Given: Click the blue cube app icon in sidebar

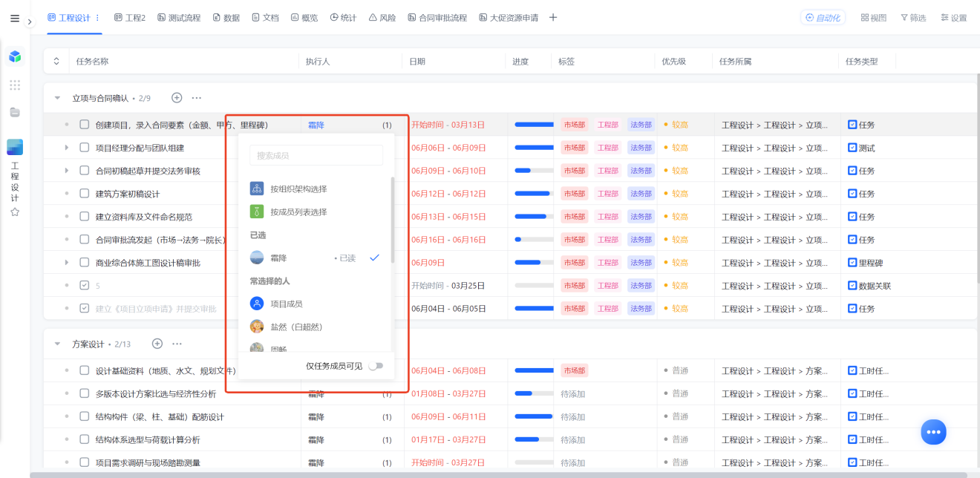Looking at the screenshot, I should point(15,56).
